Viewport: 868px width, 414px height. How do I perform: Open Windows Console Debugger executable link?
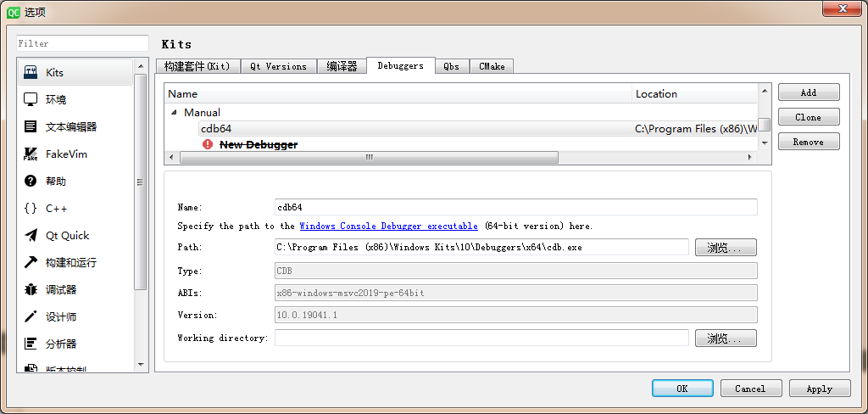pyautogui.click(x=388, y=227)
